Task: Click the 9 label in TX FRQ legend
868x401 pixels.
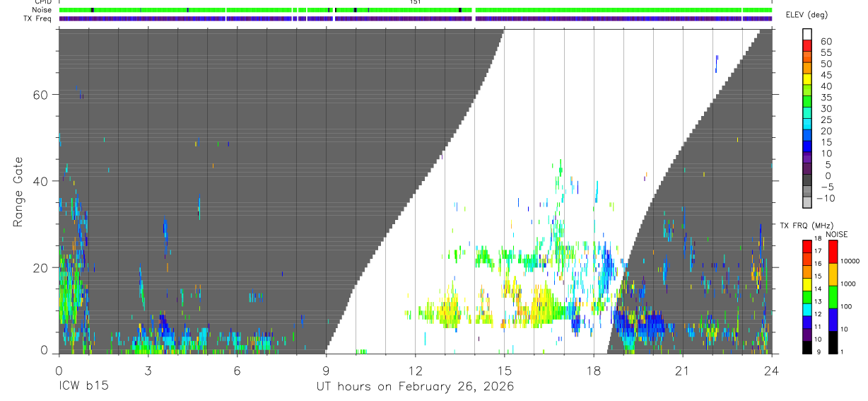Action: click(x=820, y=351)
